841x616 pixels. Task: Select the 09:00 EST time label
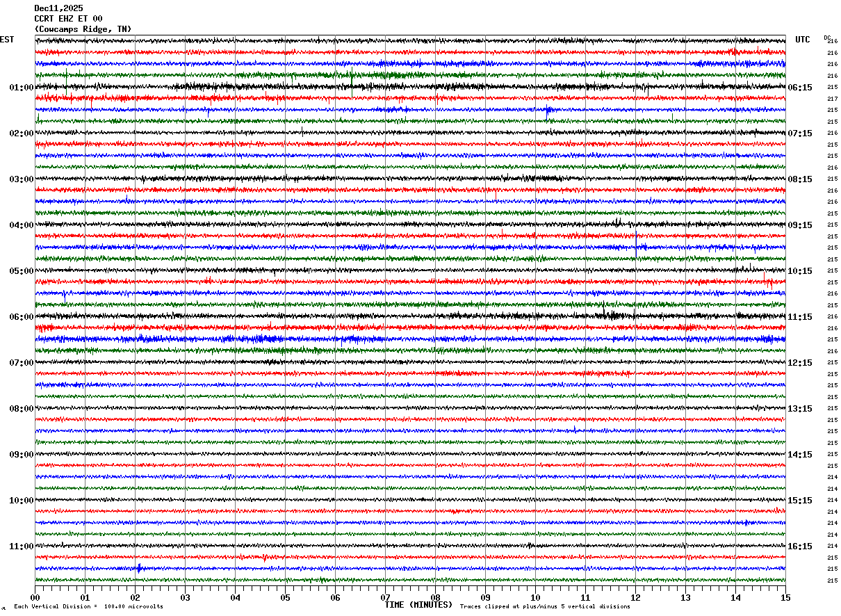[22, 455]
